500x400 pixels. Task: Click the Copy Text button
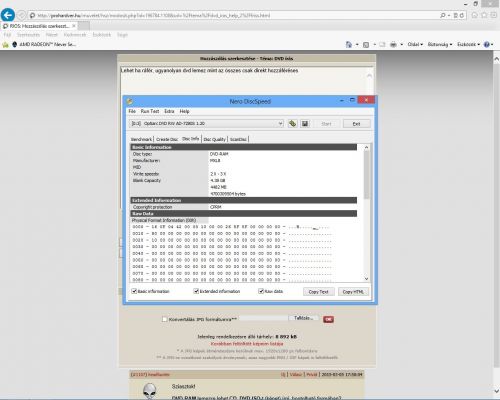[x=318, y=292]
